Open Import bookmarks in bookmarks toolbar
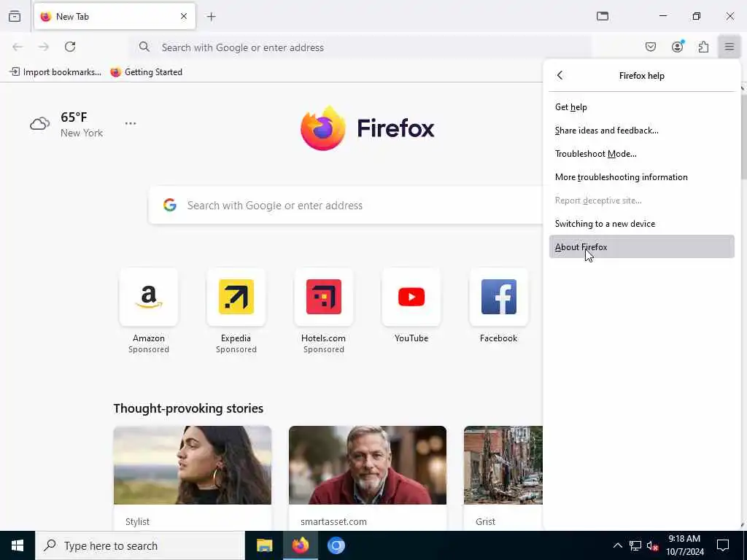747x560 pixels. coord(55,72)
